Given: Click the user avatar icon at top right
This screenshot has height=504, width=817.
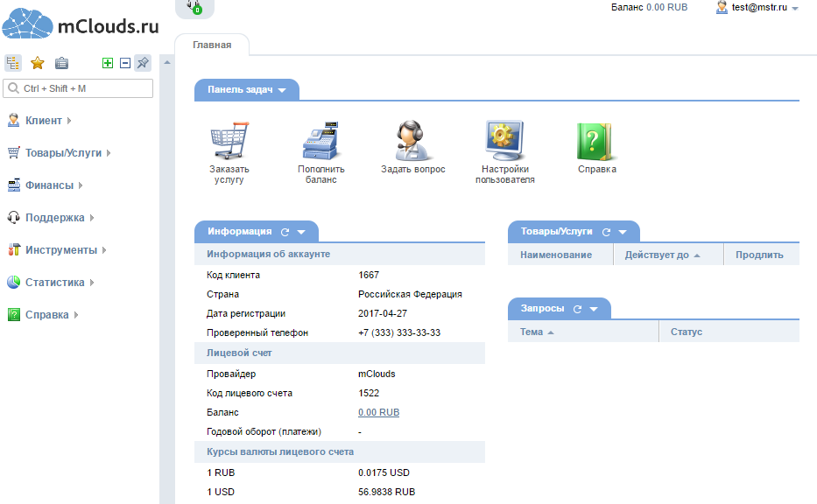Looking at the screenshot, I should tap(722, 7).
